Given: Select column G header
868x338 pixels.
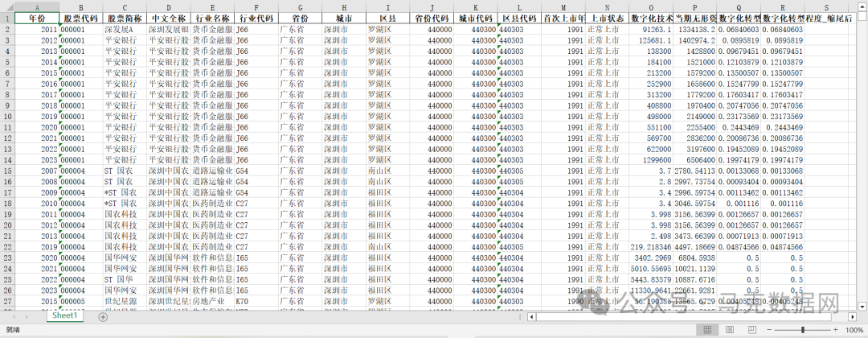Looking at the screenshot, I should coord(300,8).
